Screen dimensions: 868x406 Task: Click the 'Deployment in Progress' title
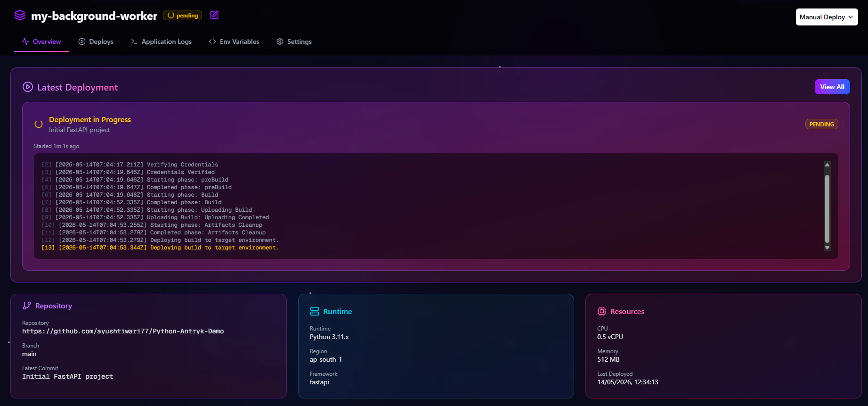[90, 120]
